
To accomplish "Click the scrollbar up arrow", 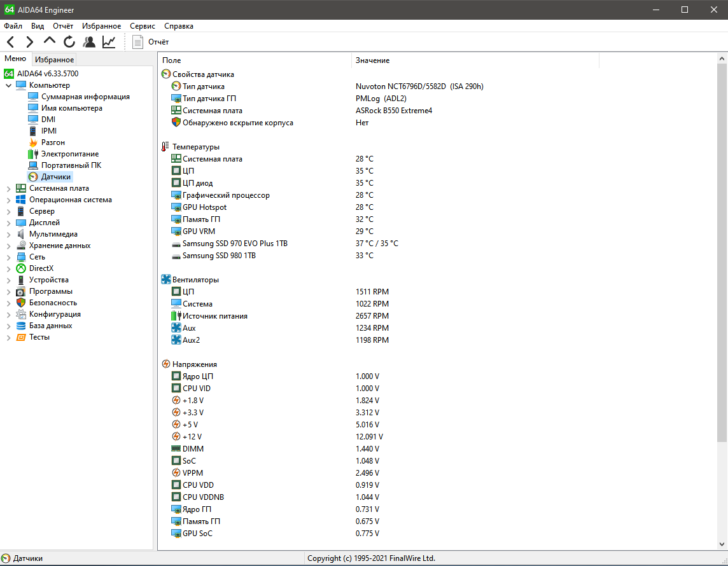I will [722, 59].
